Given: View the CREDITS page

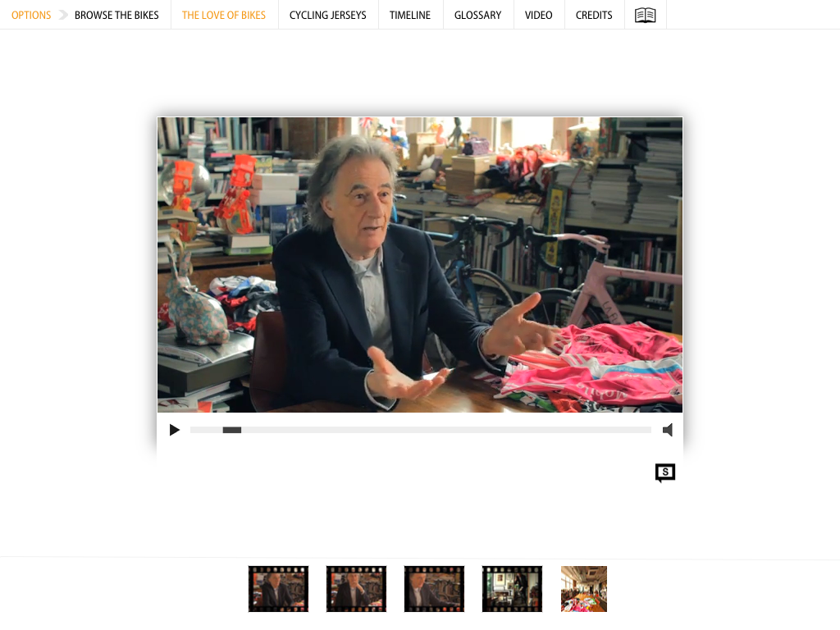Looking at the screenshot, I should (x=594, y=15).
